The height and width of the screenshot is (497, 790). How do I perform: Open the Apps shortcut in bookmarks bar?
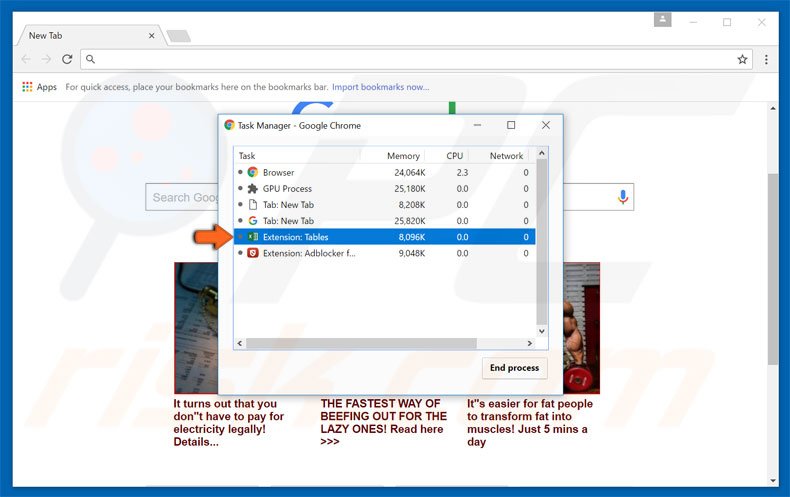(39, 87)
